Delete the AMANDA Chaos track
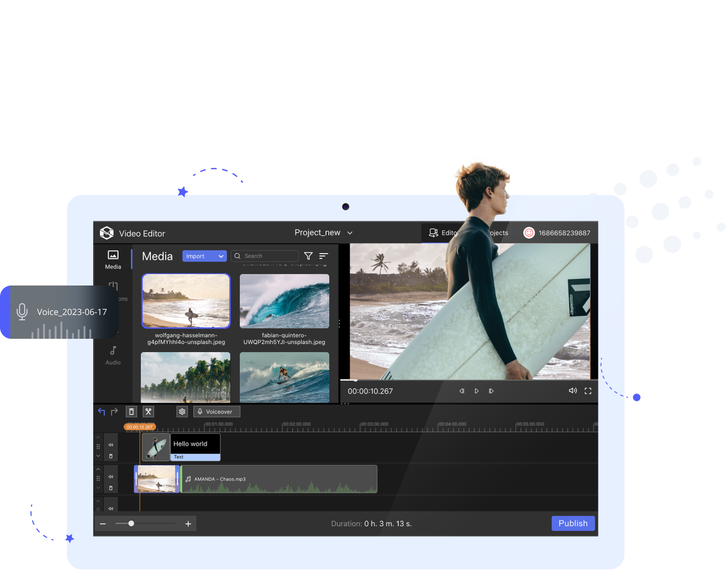 111,488
